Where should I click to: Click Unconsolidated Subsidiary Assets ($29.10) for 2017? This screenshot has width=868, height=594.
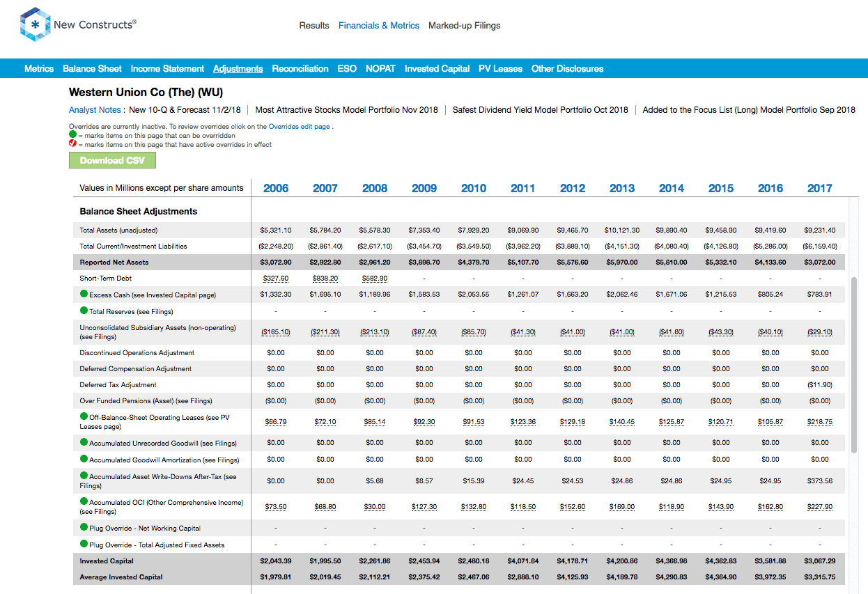[x=820, y=332]
